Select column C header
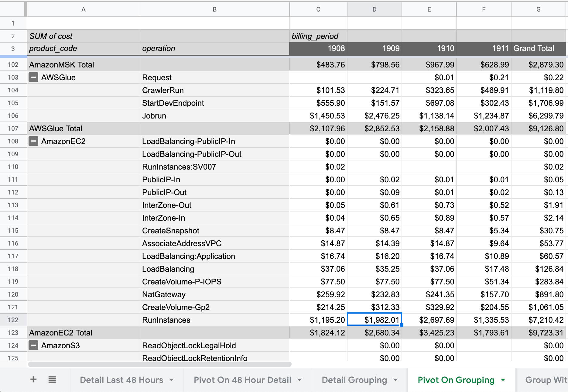568x392 pixels. pyautogui.click(x=318, y=9)
